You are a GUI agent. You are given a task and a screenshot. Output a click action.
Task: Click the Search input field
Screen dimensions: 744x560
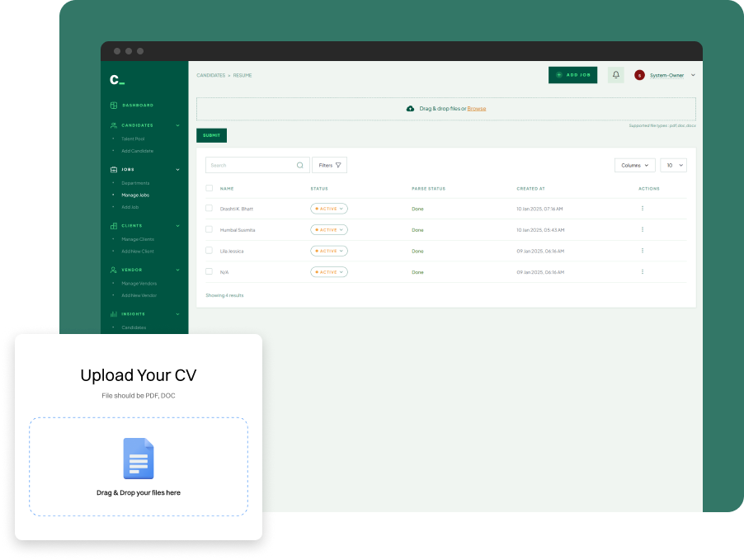[251, 166]
